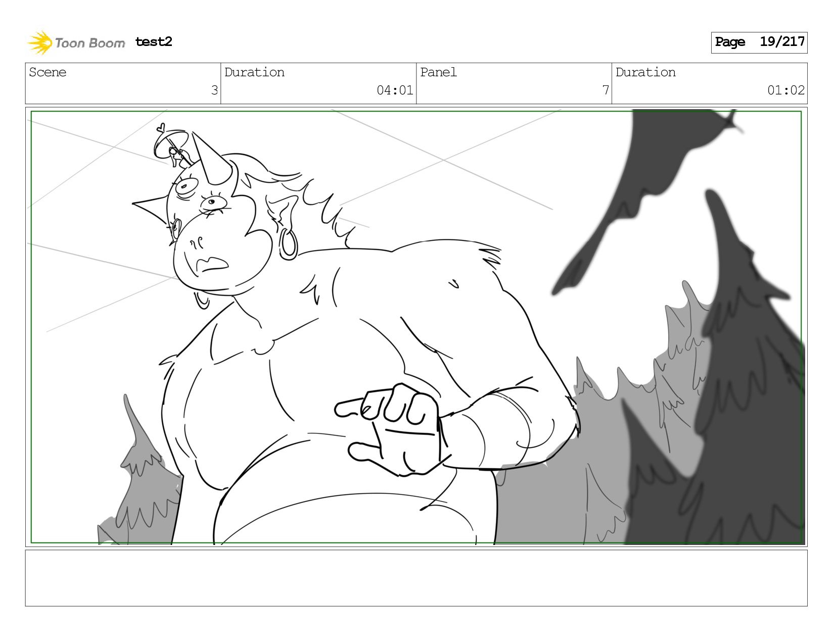834x644 pixels.
Task: Select the project title 'test2'
Action: pos(154,42)
